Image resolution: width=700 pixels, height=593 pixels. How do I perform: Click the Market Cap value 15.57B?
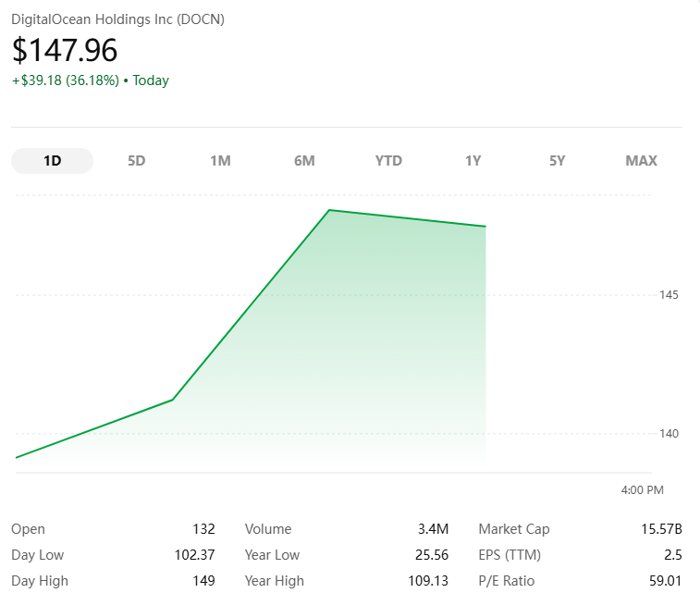pos(661,529)
